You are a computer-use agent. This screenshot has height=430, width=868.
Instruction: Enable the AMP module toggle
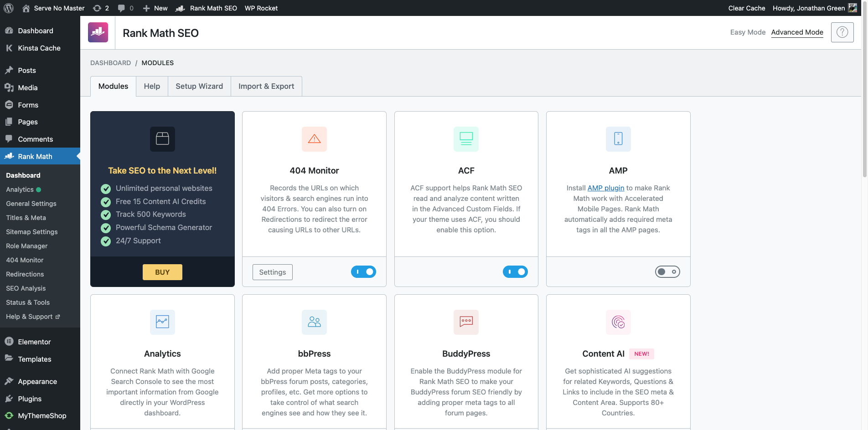pyautogui.click(x=667, y=272)
